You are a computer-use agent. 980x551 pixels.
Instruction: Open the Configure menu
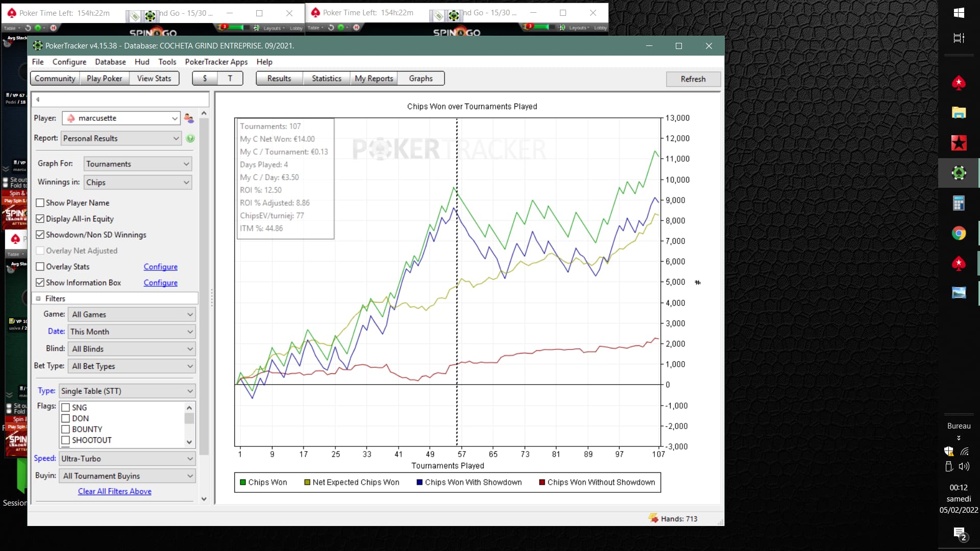coord(69,62)
